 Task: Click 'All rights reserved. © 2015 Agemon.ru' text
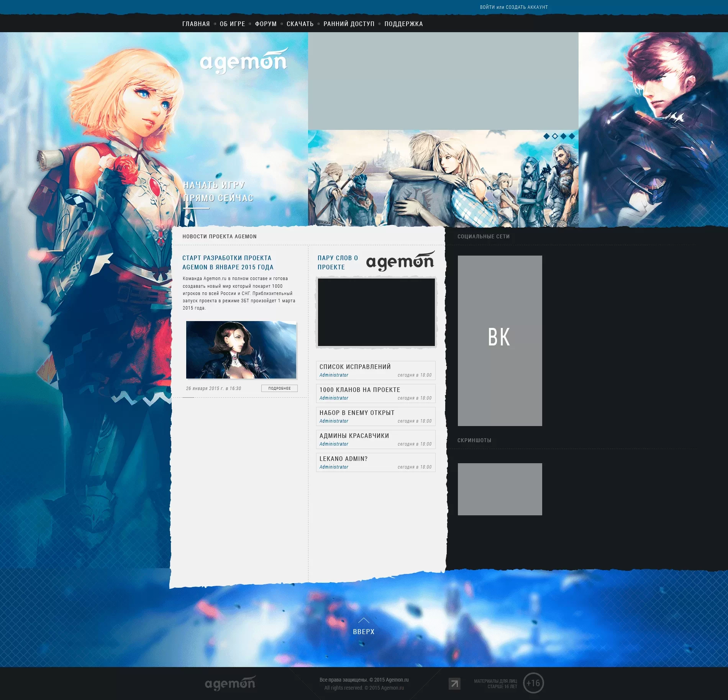[364, 688]
